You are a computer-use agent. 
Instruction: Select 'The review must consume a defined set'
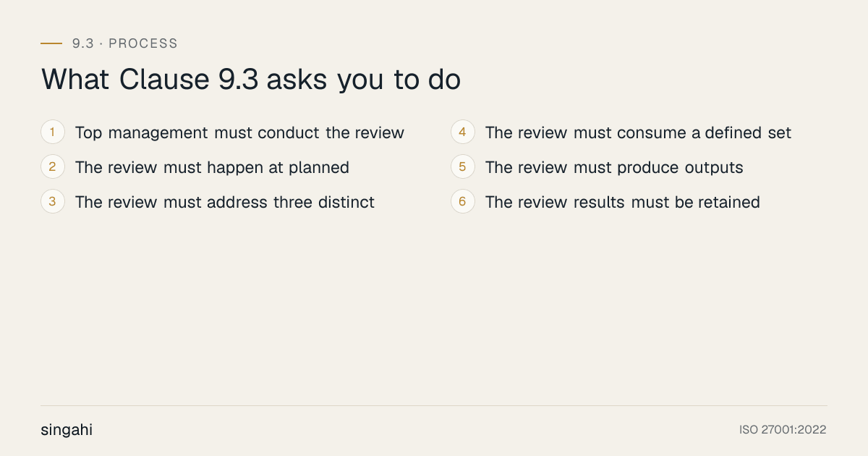coord(639,132)
